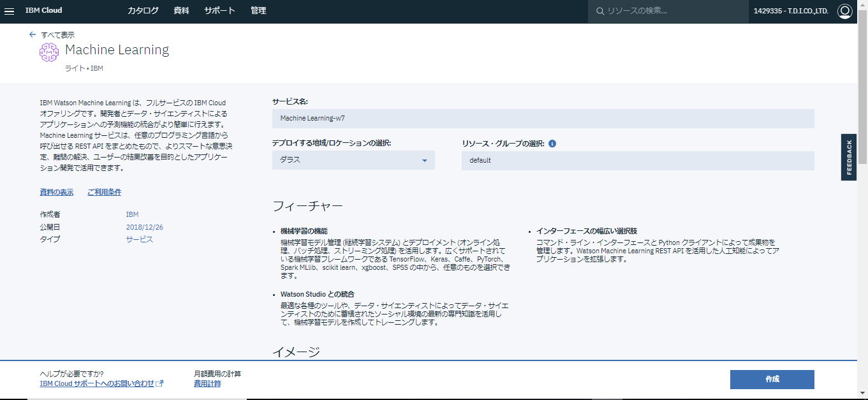Expand the ダラス region dropdown
Screen dimensions: 868x400
click(353, 160)
